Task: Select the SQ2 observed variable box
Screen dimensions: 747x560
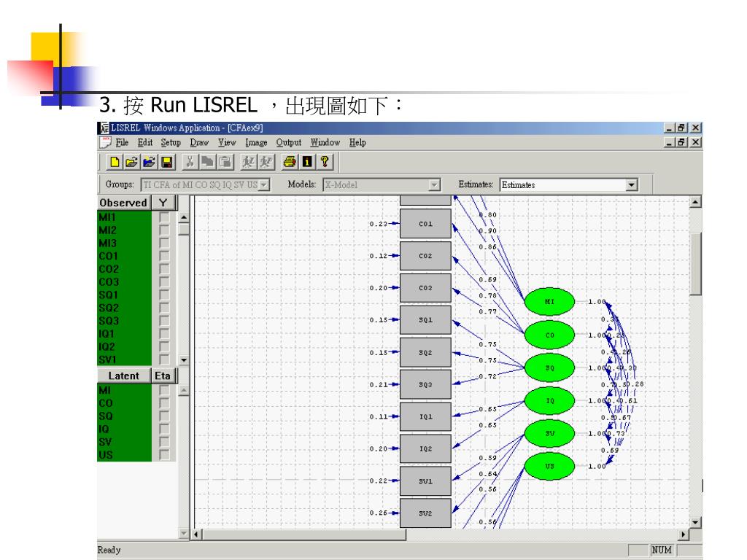Action: [x=425, y=352]
